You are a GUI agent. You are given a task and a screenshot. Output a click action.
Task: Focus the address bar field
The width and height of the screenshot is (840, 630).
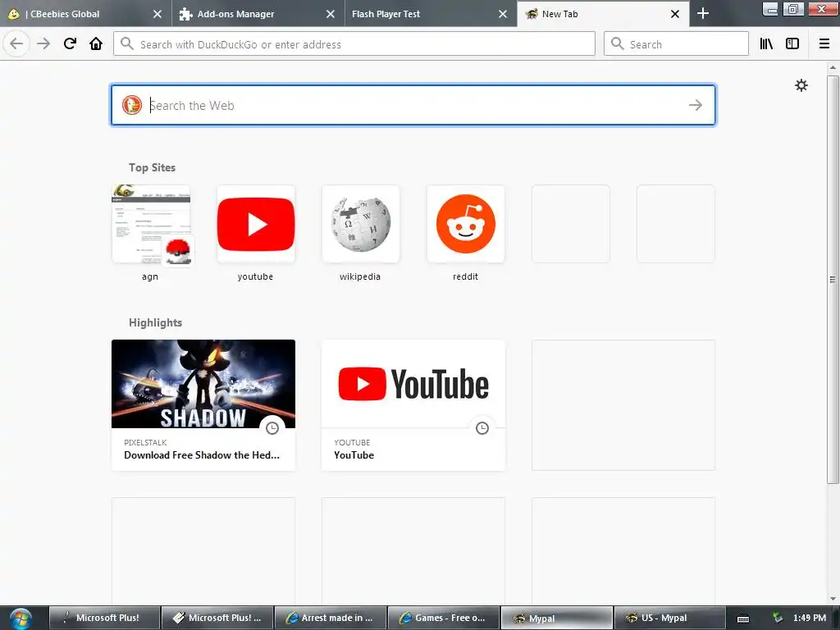[x=354, y=44]
